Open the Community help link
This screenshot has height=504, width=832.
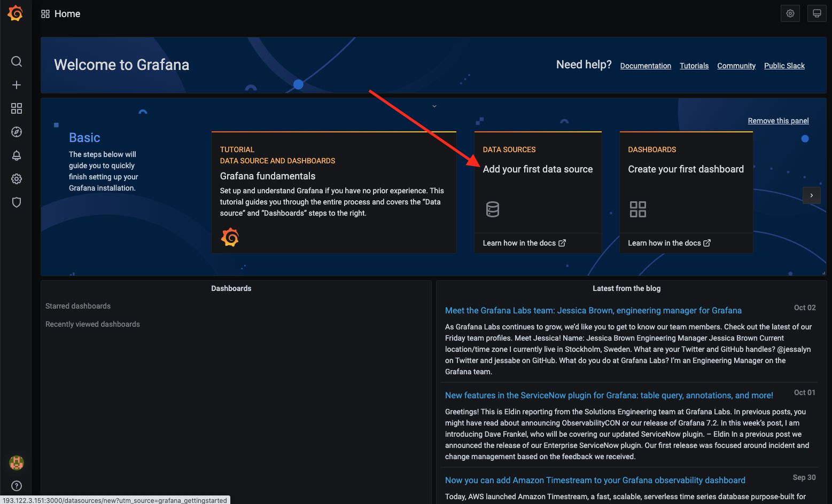[736, 66]
